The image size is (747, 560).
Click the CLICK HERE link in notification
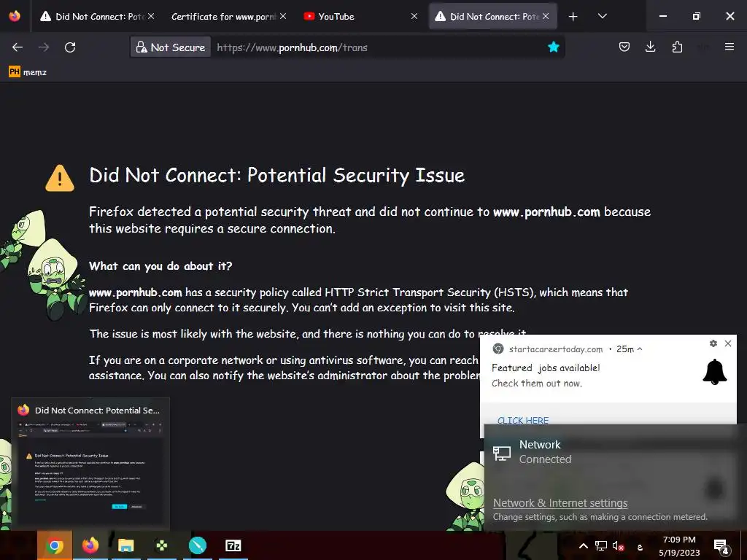[522, 420]
